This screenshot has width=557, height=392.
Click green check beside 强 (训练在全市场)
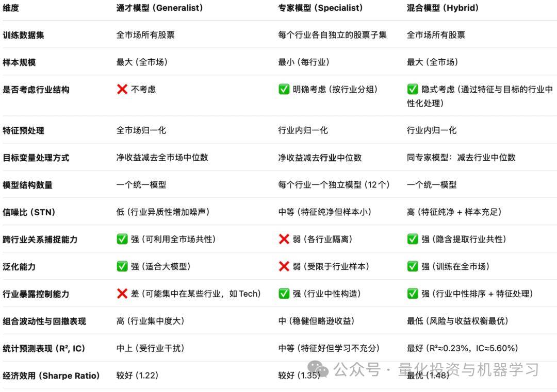pyautogui.click(x=413, y=266)
